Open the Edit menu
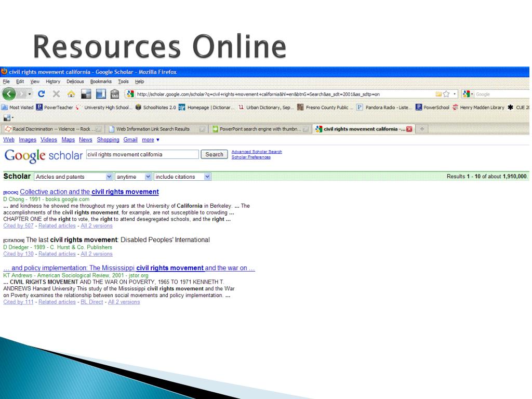The image size is (532, 399). (20, 82)
